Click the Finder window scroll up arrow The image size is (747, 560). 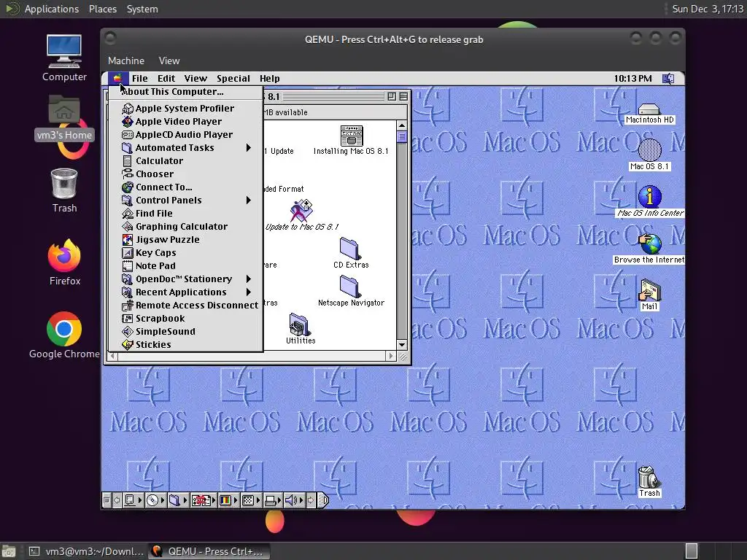(x=402, y=125)
